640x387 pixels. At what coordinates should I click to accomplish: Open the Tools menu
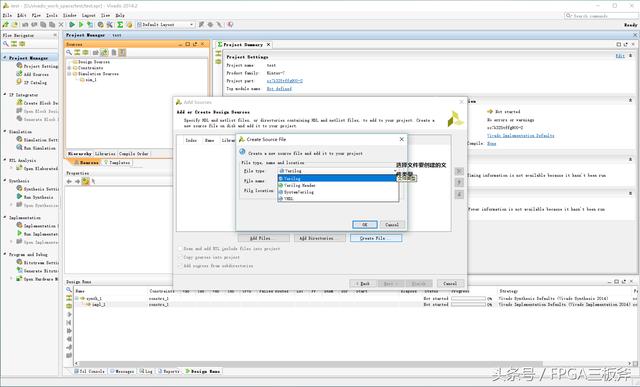coord(52,15)
